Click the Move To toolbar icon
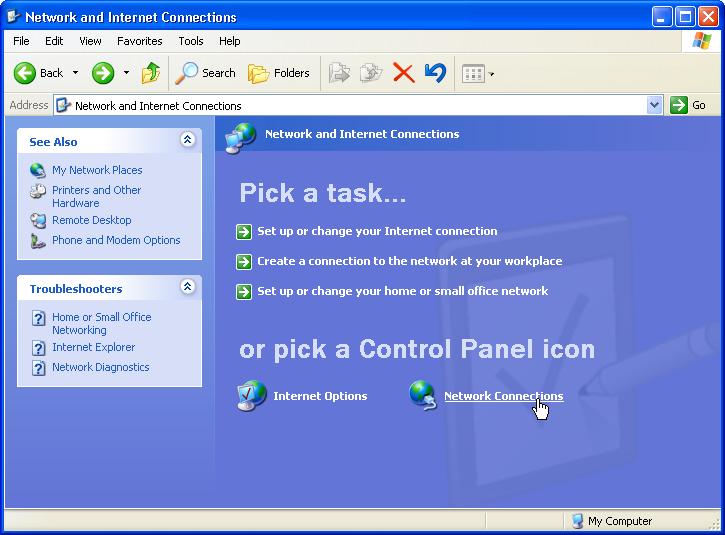The image size is (725, 535). 339,73
